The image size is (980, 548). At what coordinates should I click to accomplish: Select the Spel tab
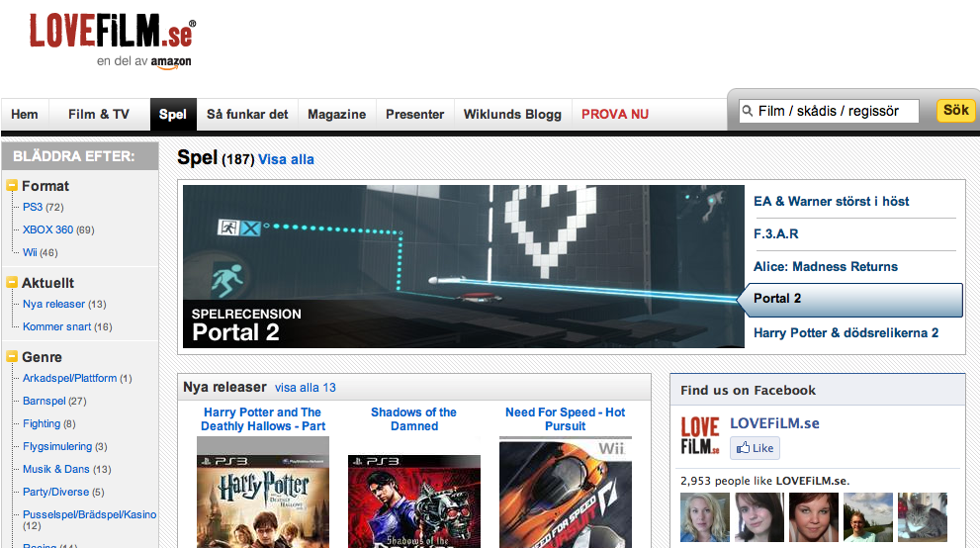[x=173, y=115]
